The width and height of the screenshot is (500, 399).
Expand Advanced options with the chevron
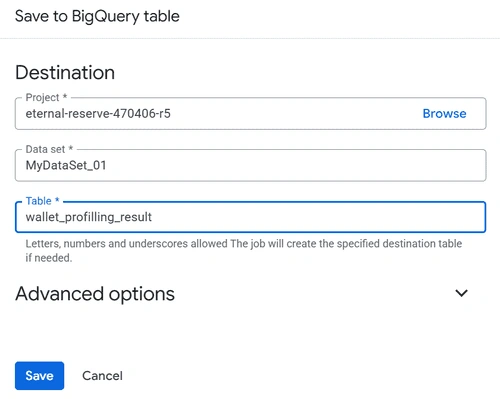[x=462, y=293]
